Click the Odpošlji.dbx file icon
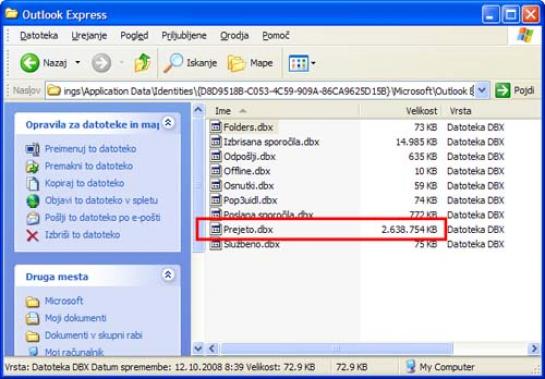Viewport: 545px width, 379px height. point(215,156)
